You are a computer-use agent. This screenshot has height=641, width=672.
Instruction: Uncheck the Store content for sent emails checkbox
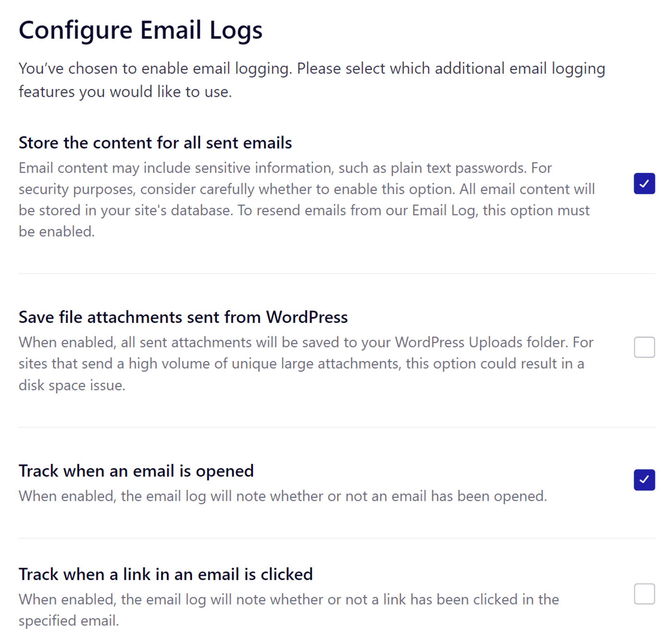(x=644, y=184)
